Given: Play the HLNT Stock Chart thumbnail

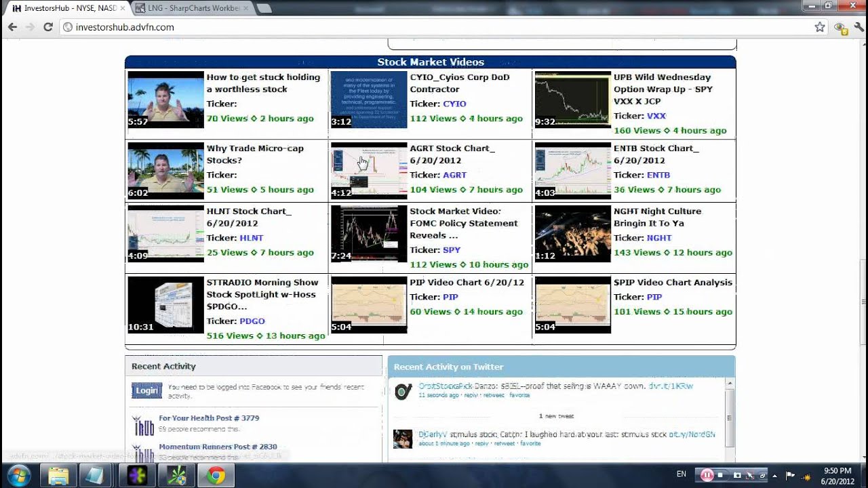Looking at the screenshot, I should (x=165, y=234).
